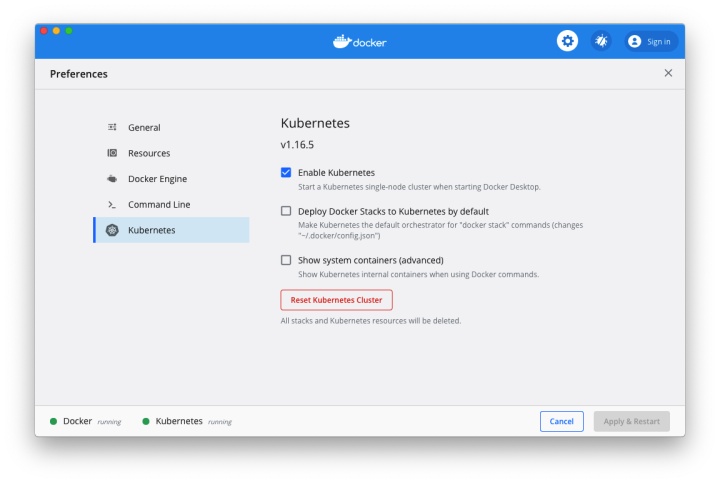Click the Kubernetes wheel icon
720x483 pixels.
click(x=112, y=230)
